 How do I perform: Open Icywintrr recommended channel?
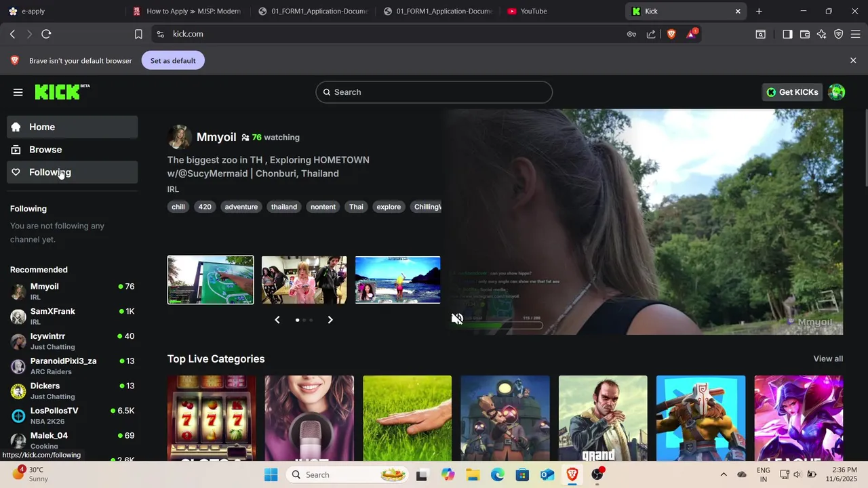(73, 341)
